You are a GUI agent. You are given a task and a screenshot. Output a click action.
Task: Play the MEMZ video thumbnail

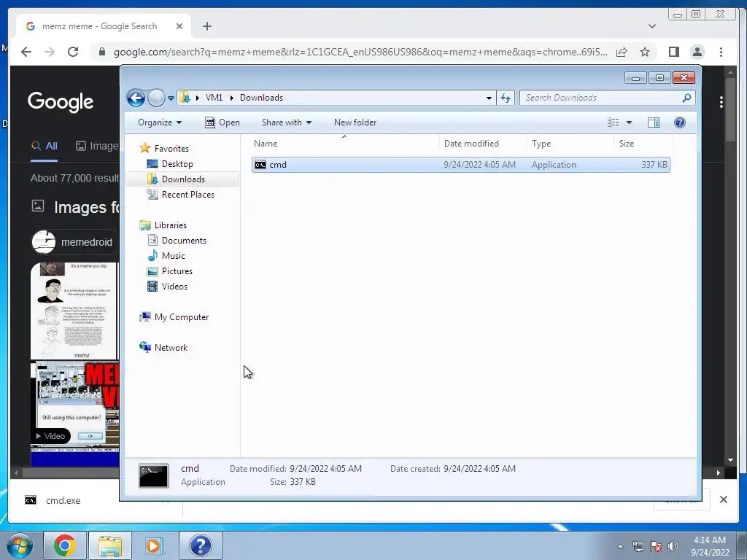(75, 404)
